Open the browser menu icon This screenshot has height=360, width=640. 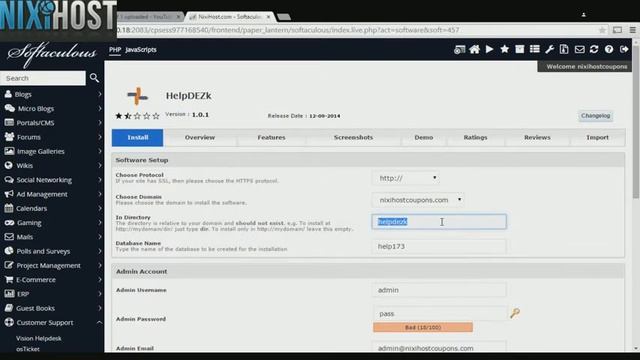[x=632, y=30]
